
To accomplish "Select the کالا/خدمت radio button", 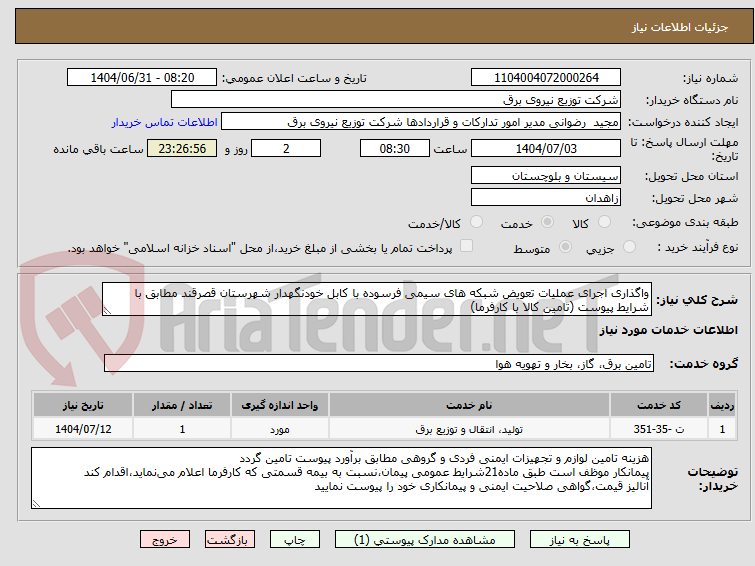I will (x=476, y=222).
